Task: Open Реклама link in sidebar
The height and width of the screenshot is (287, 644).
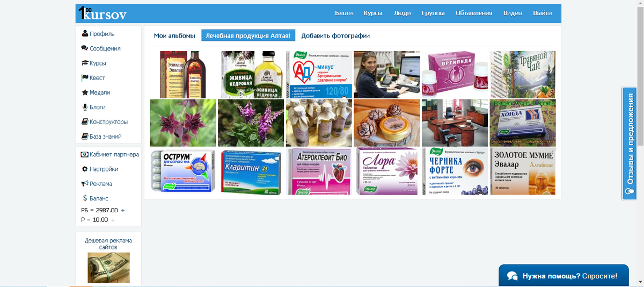Action: (x=101, y=184)
